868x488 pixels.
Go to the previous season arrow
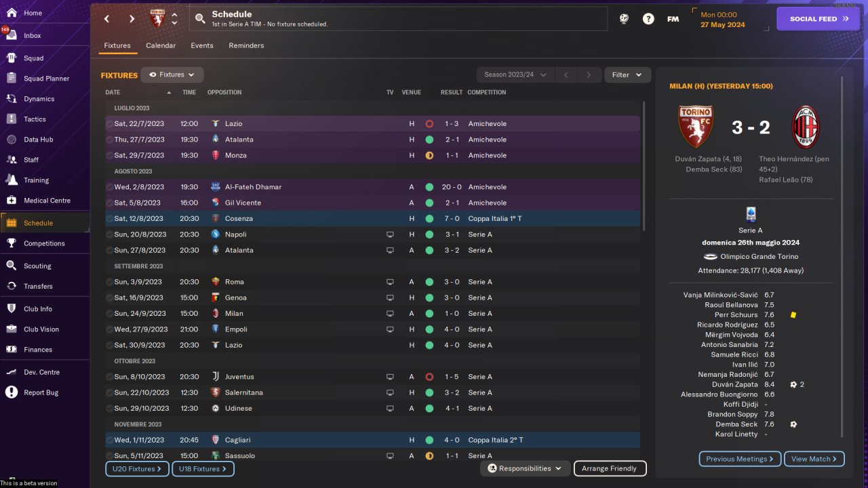pos(566,75)
